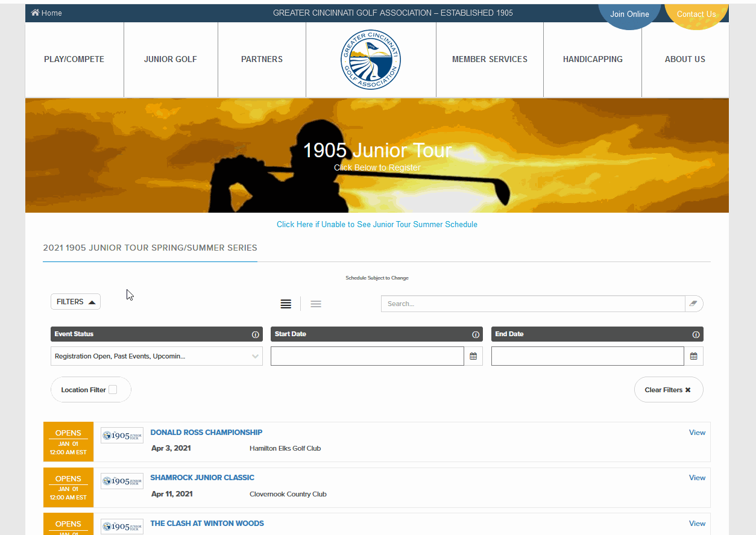Click the Hamilton Elks Golf Club location
Image resolution: width=756 pixels, height=535 pixels.
point(285,448)
